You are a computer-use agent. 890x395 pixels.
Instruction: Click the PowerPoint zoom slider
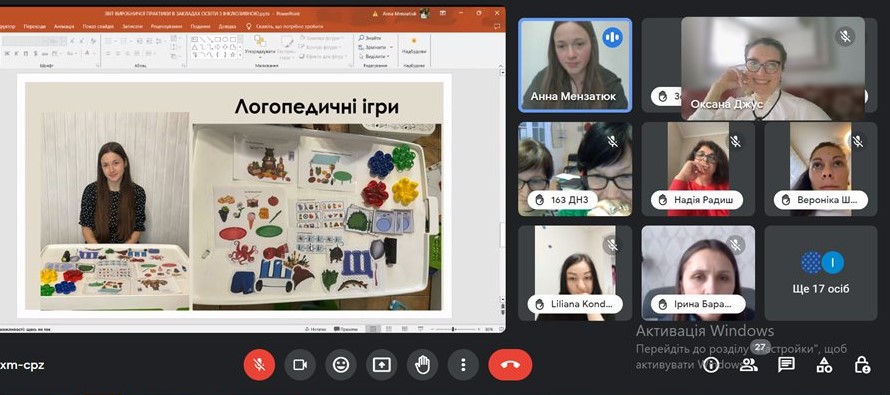tap(454, 329)
